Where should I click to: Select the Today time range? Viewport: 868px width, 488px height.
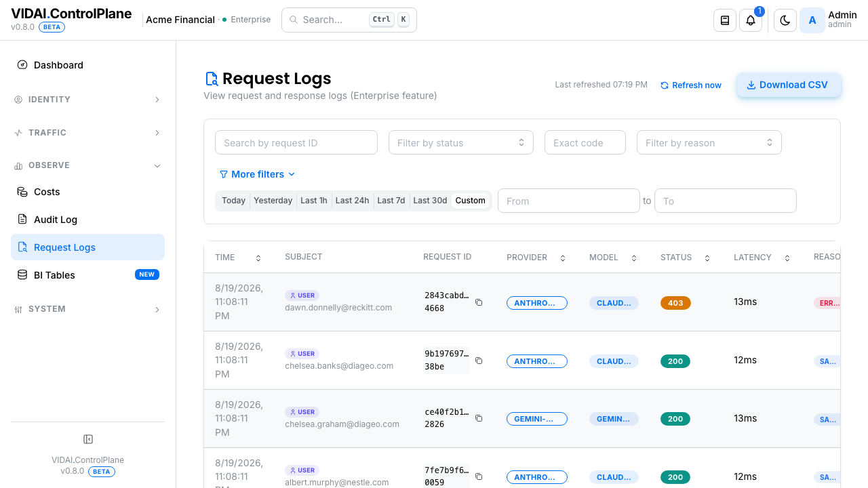click(233, 201)
